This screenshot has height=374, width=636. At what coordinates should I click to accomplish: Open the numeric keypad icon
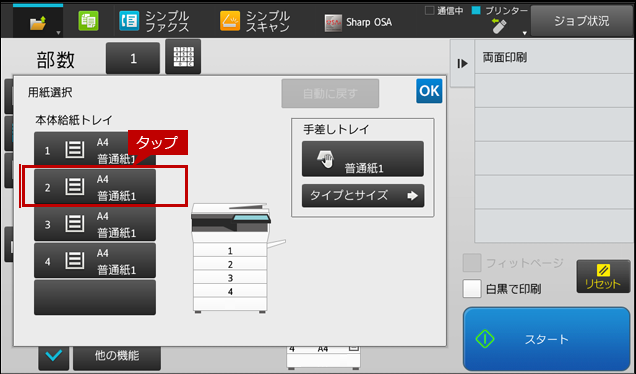coord(183,57)
